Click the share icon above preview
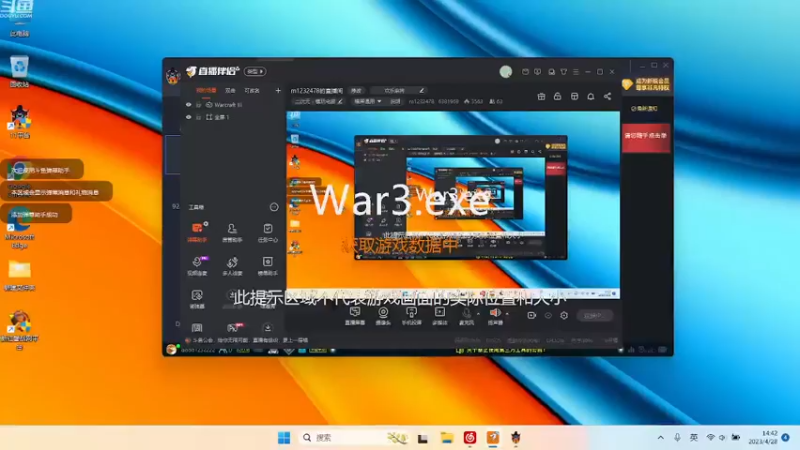Viewport: 800px width, 450px height. coord(607,96)
